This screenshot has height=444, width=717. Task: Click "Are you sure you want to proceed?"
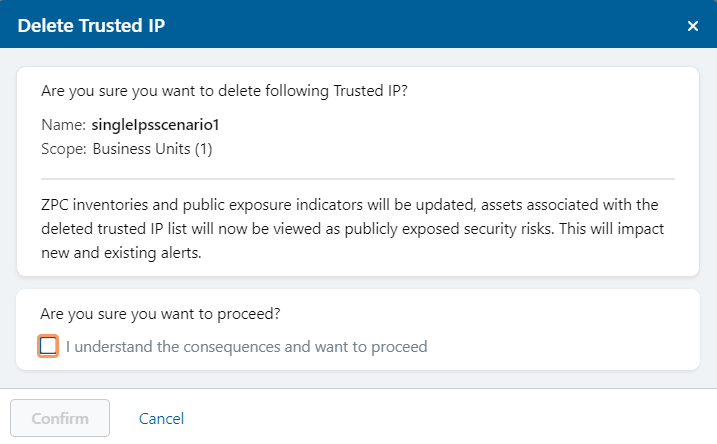click(x=160, y=313)
